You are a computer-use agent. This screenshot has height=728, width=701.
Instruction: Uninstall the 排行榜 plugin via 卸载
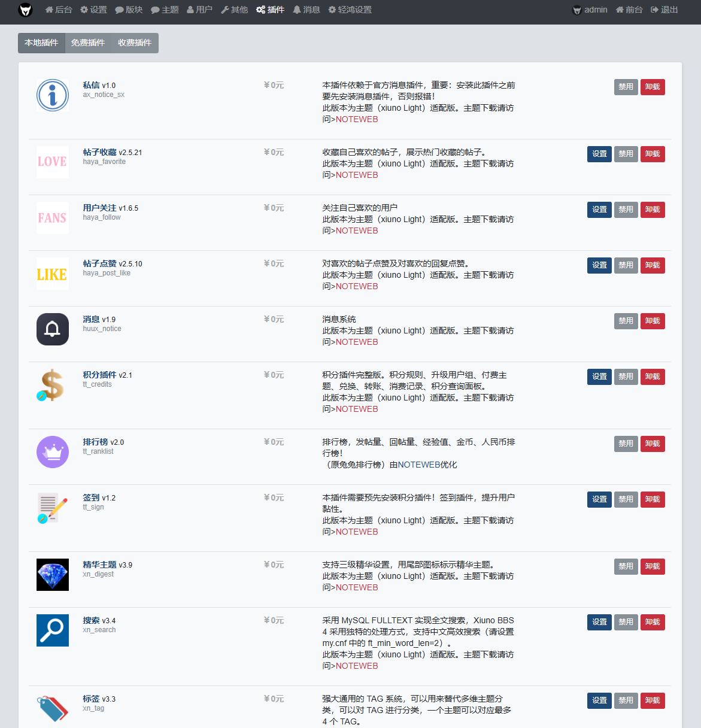pyautogui.click(x=653, y=444)
